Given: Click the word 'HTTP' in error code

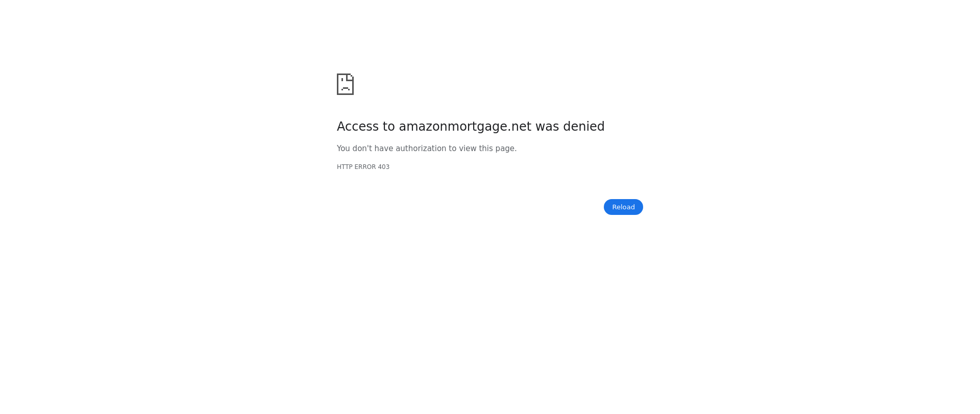Looking at the screenshot, I should 345,167.
